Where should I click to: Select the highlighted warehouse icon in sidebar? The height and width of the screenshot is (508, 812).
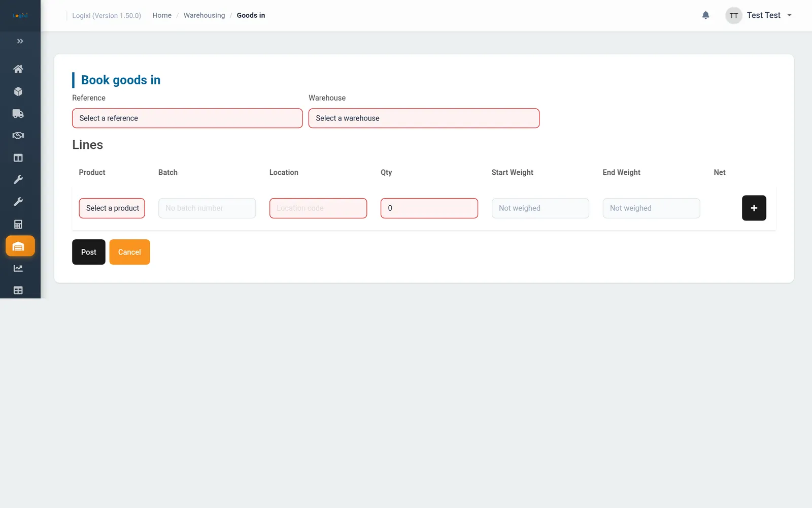pos(20,246)
